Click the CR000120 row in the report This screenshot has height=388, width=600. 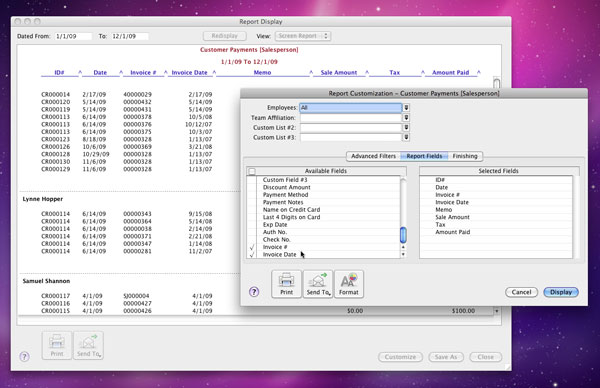tap(127, 102)
